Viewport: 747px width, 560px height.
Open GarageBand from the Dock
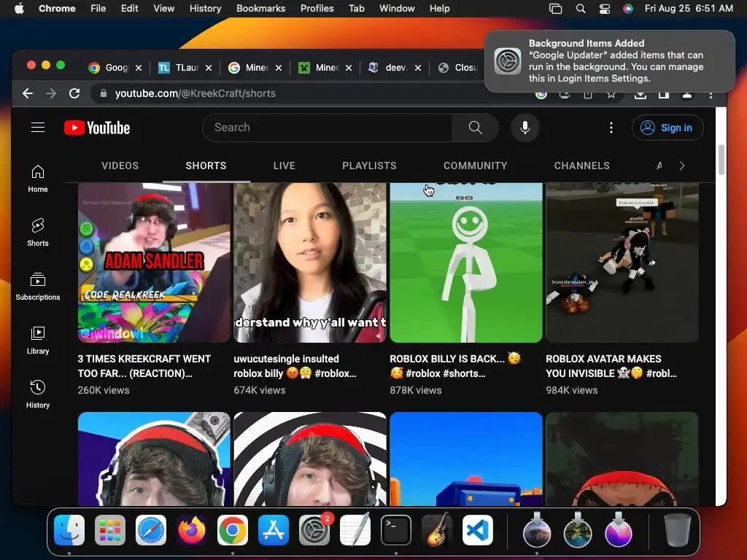point(436,530)
